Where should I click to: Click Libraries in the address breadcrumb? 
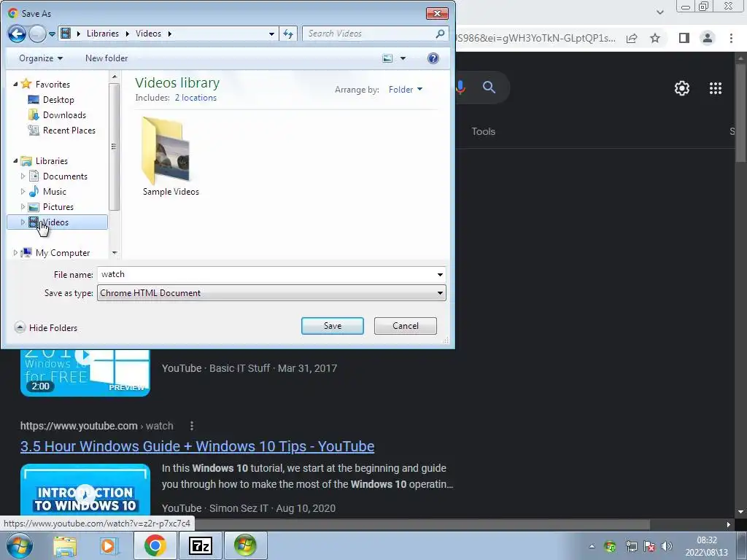pyautogui.click(x=102, y=34)
